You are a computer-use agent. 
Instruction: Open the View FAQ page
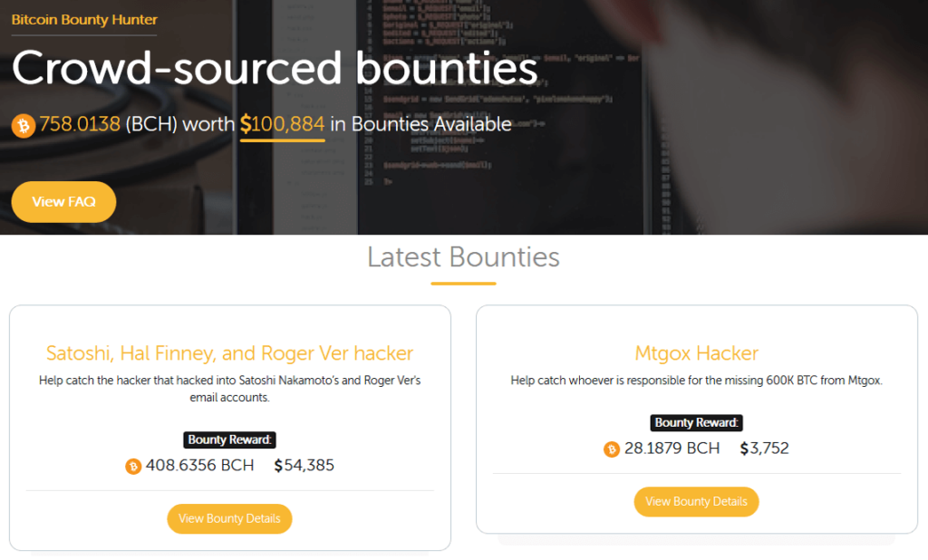pyautogui.click(x=63, y=201)
